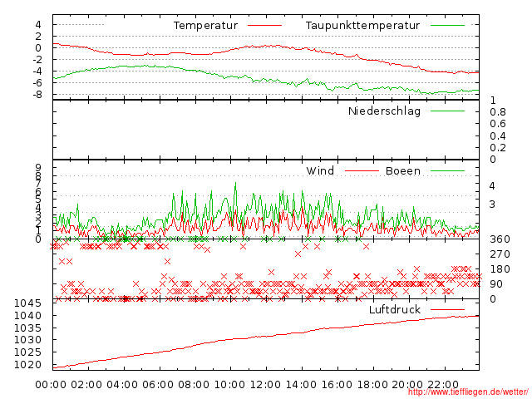
Task: Click the 14:00 time axis label
Action: click(301, 385)
